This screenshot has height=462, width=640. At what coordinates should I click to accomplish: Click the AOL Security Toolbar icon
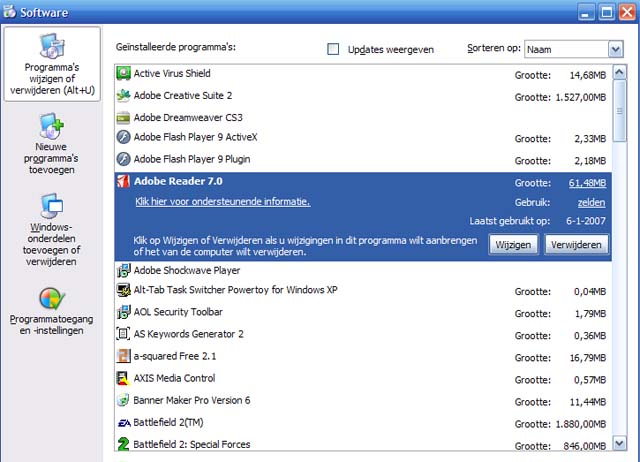tap(123, 312)
